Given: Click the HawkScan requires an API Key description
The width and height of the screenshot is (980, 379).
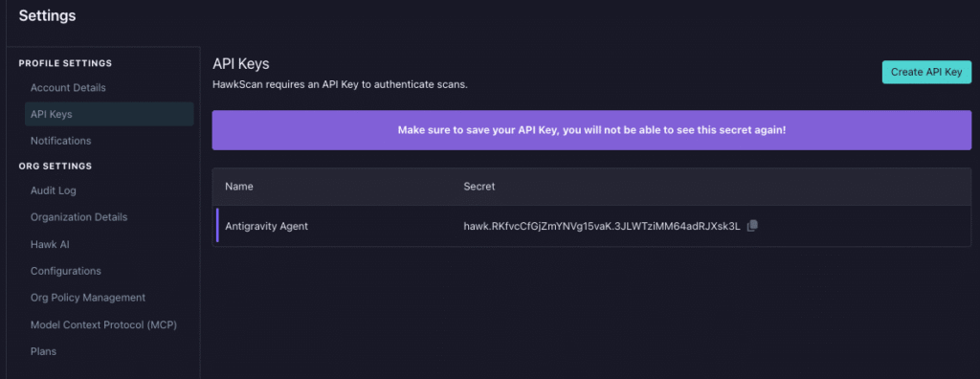Looking at the screenshot, I should (x=340, y=84).
